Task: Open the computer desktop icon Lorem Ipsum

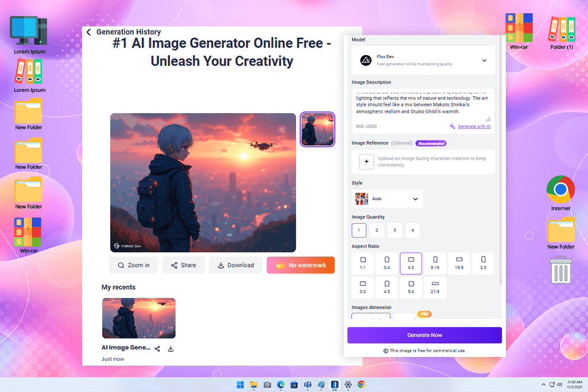Action: 29,34
